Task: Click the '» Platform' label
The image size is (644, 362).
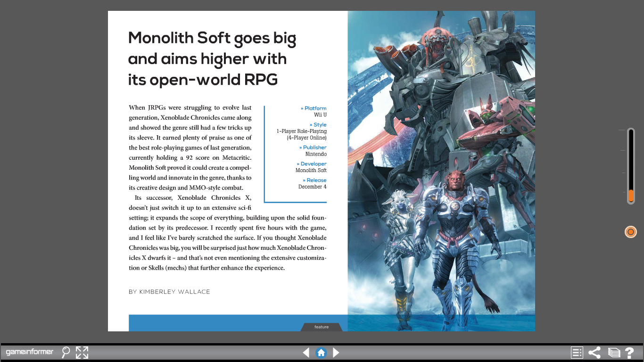Action: 314,108
